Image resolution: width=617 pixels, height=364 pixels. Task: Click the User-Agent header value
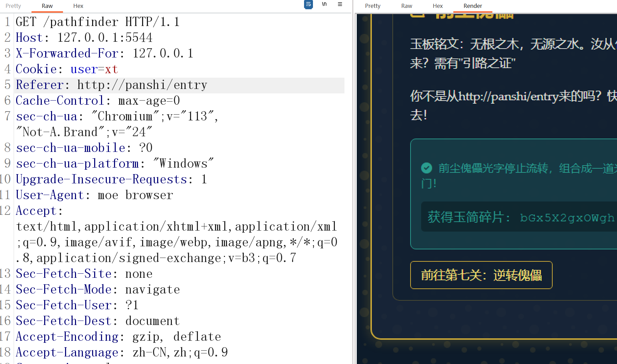(x=136, y=195)
